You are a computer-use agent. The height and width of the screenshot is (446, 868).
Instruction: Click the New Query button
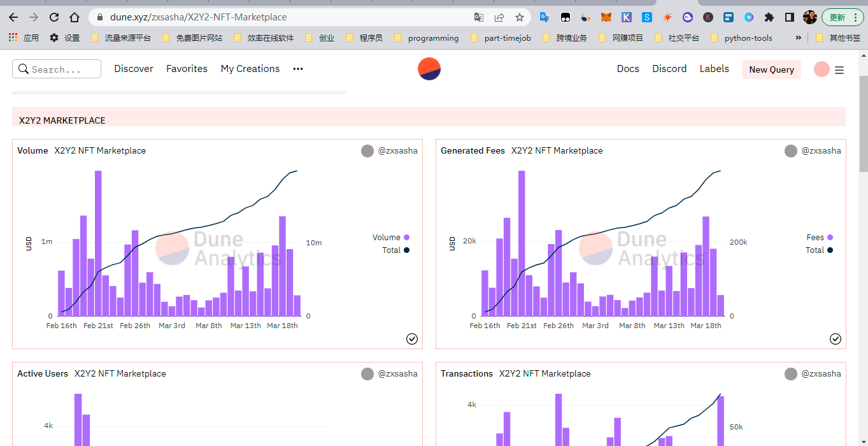771,69
